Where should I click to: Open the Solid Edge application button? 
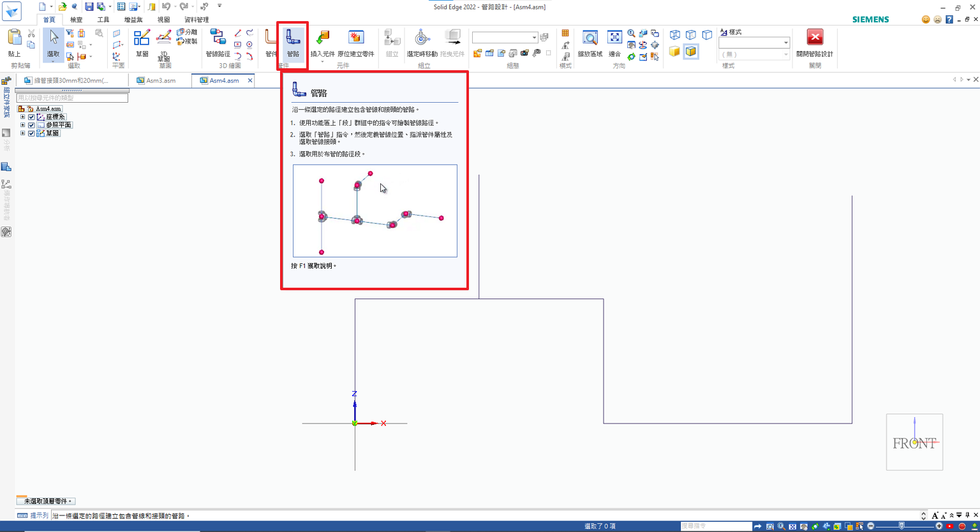coord(11,11)
